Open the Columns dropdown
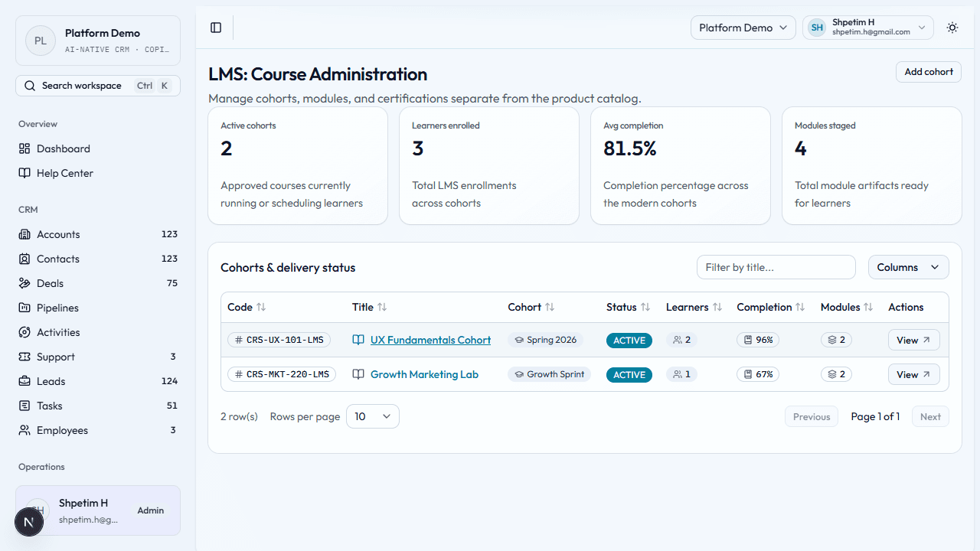Screen dimensions: 980x551 point(908,267)
